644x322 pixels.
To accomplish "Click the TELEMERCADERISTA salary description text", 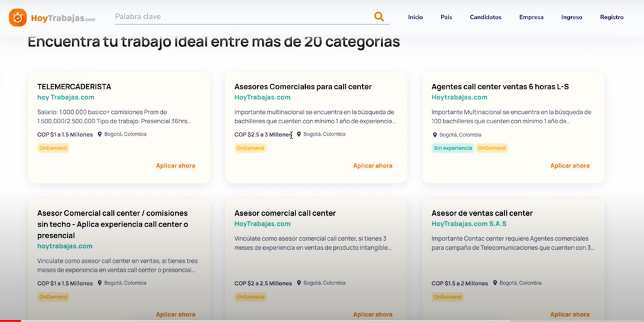I will (x=114, y=116).
